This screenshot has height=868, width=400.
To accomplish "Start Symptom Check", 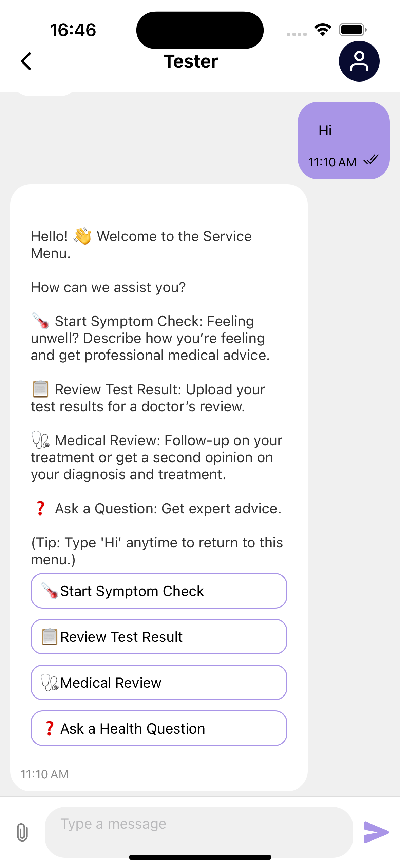I will [x=159, y=591].
